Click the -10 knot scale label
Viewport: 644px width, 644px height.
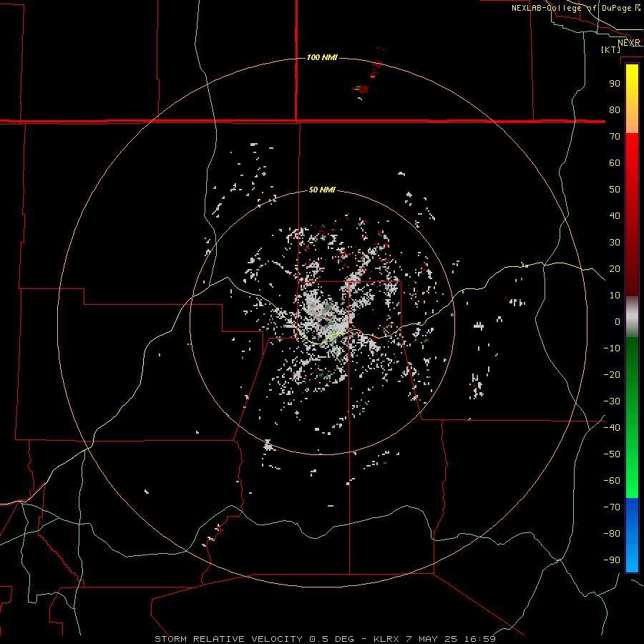[612, 348]
